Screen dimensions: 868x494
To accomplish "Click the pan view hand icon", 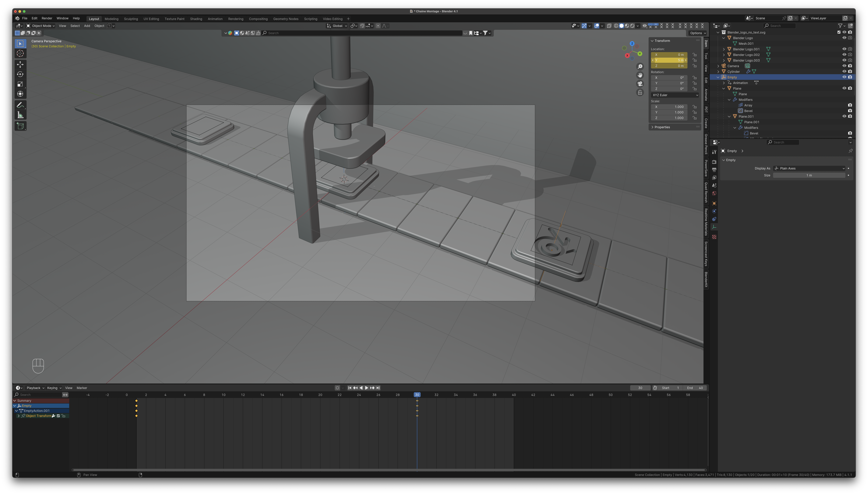I will click(x=640, y=75).
